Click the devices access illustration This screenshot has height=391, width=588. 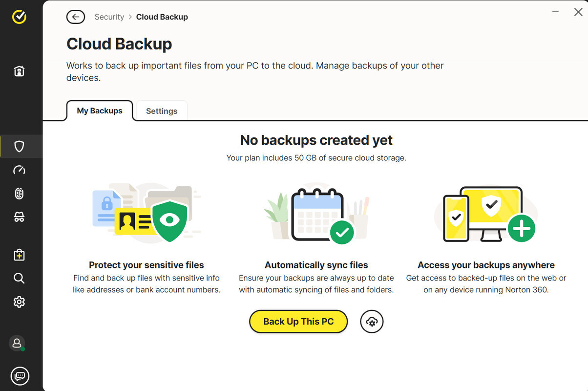point(486,214)
